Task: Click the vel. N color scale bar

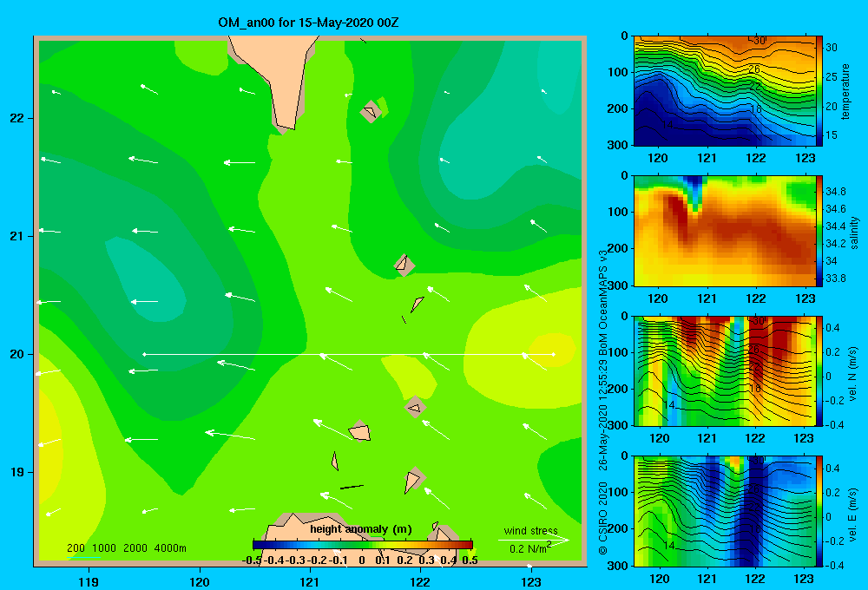Action: coord(819,370)
